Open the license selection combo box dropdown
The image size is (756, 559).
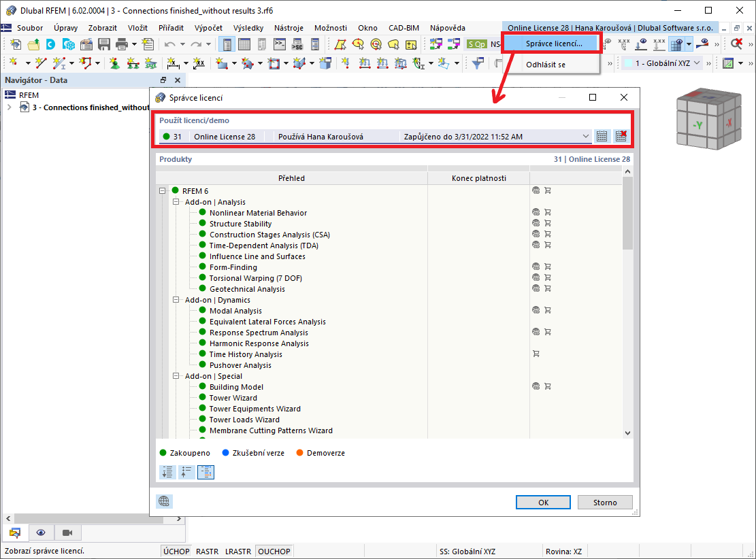(x=585, y=137)
